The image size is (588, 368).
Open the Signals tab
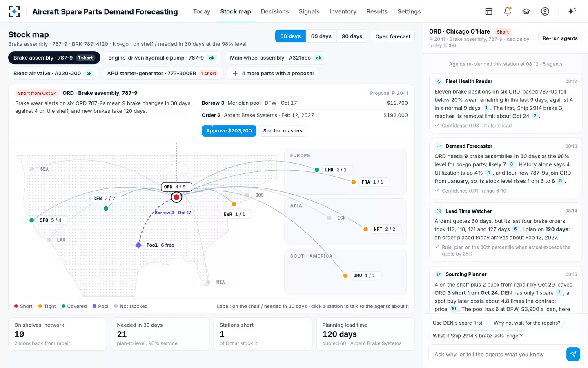pyautogui.click(x=309, y=11)
